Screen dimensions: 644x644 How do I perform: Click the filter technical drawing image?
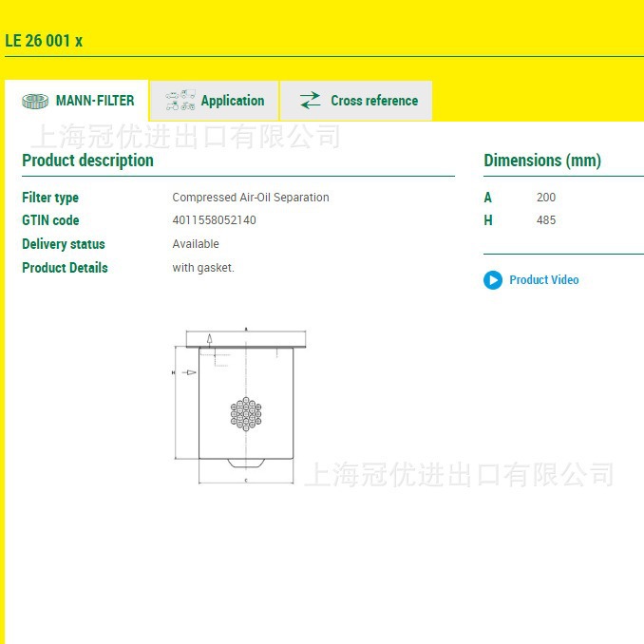tap(239, 406)
